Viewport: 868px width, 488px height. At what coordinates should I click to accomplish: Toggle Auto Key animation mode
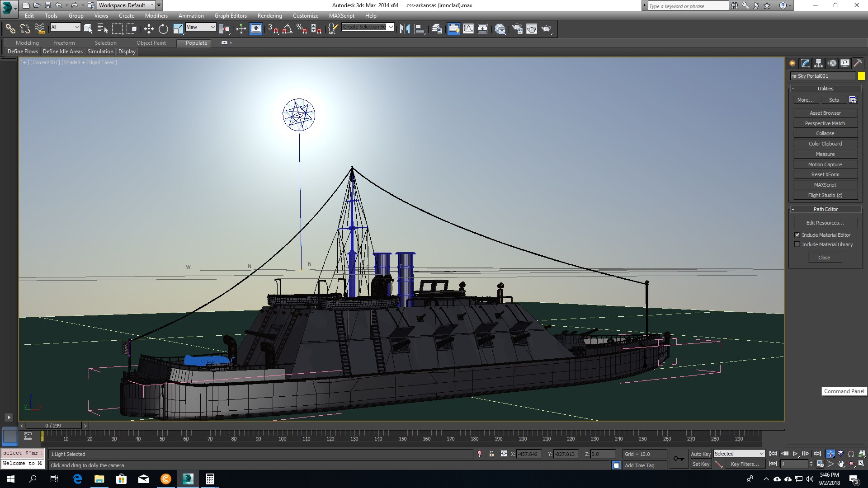(x=700, y=454)
